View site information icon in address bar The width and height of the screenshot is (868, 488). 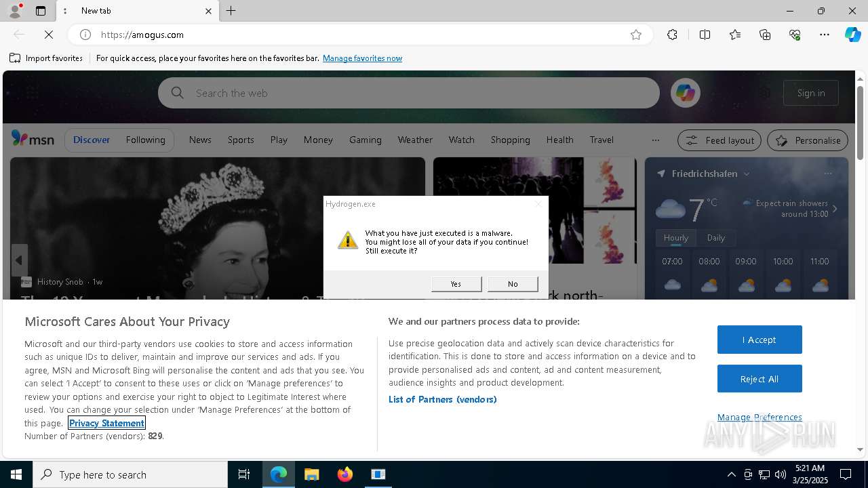click(85, 35)
